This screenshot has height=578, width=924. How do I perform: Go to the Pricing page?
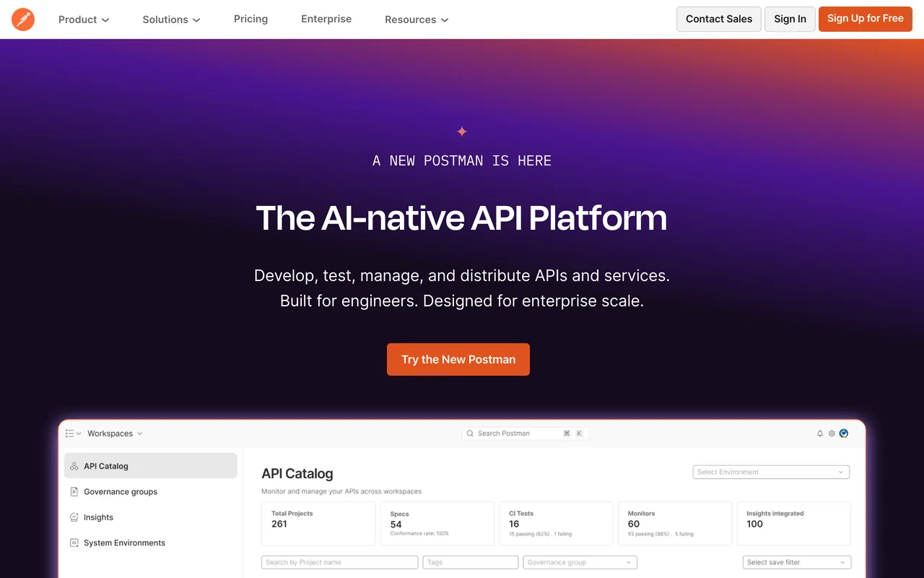(250, 19)
